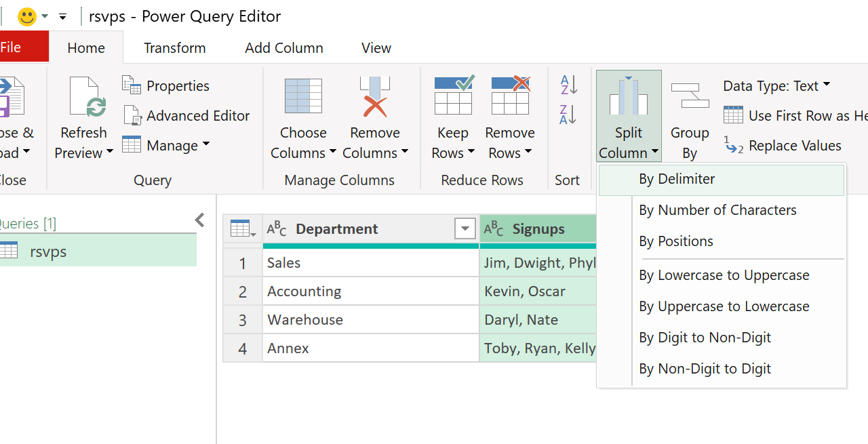Viewport: 868px width, 444px height.
Task: Click the Remove Rows icon
Action: (x=510, y=96)
